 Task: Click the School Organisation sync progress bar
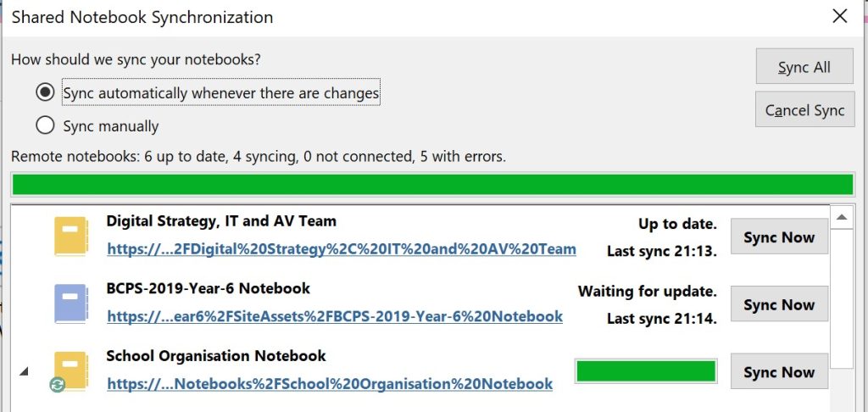tap(646, 371)
